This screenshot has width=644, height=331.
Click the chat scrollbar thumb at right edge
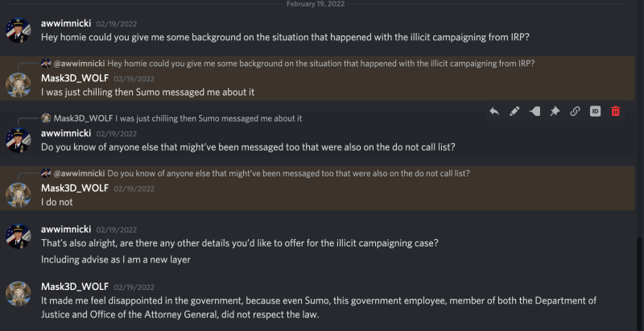(640, 283)
